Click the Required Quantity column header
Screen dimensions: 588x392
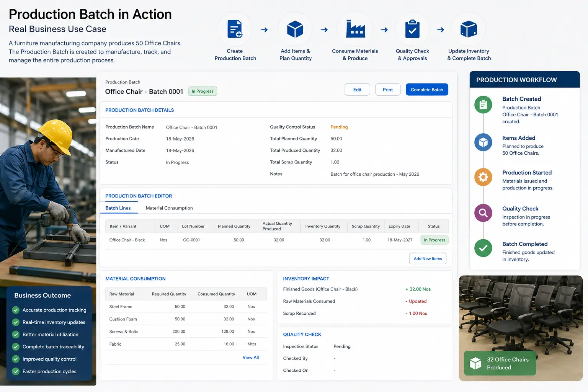point(169,294)
